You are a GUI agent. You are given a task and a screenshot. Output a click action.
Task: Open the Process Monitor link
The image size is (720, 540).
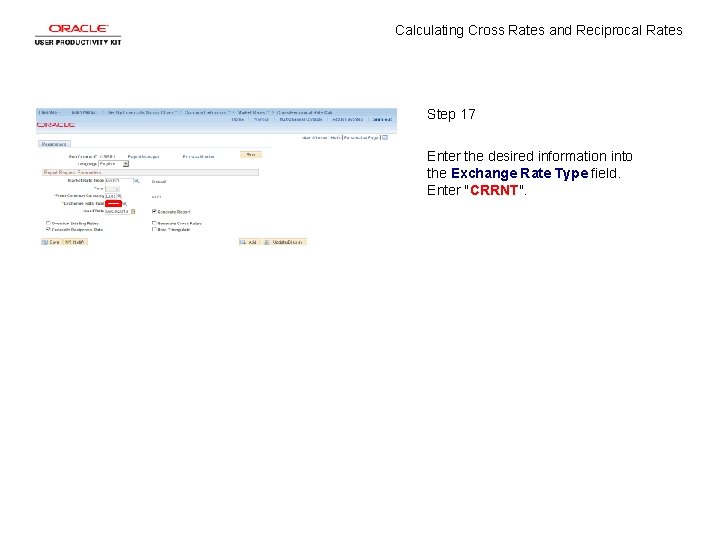coord(198,157)
